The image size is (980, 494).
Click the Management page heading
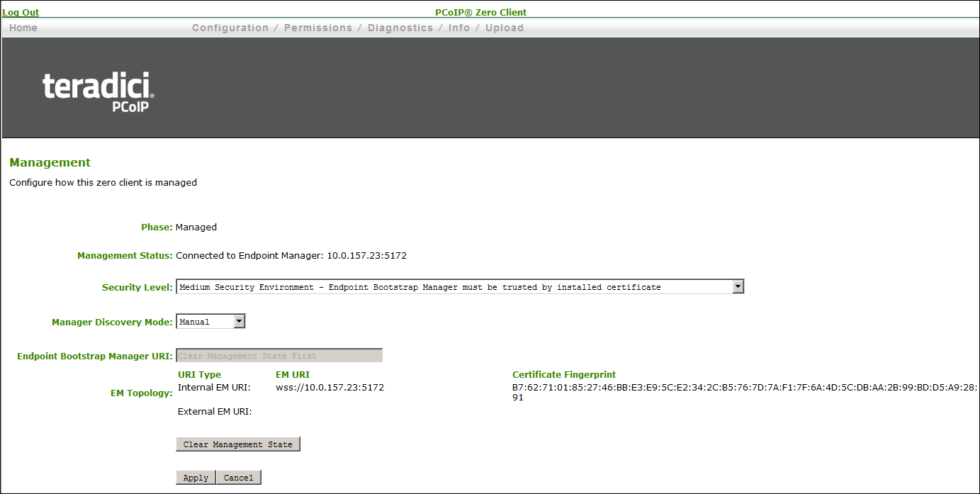coord(50,162)
